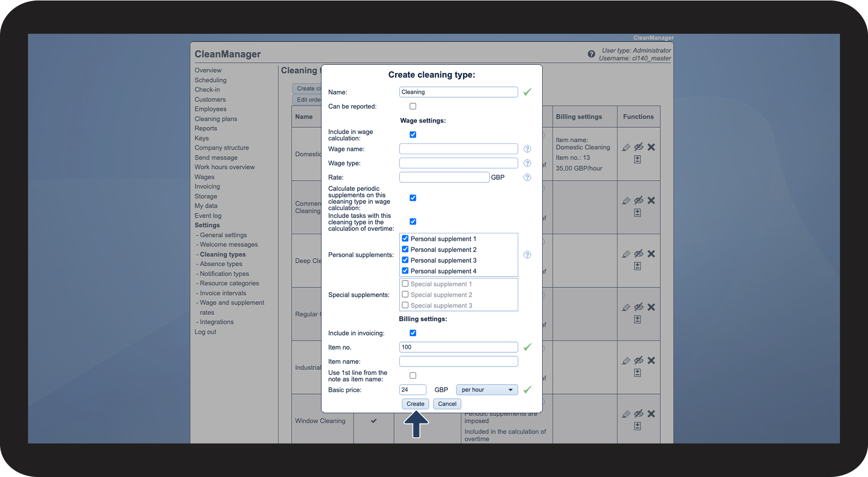This screenshot has height=477, width=868.
Task: Check Special supplement 3
Action: click(x=405, y=305)
